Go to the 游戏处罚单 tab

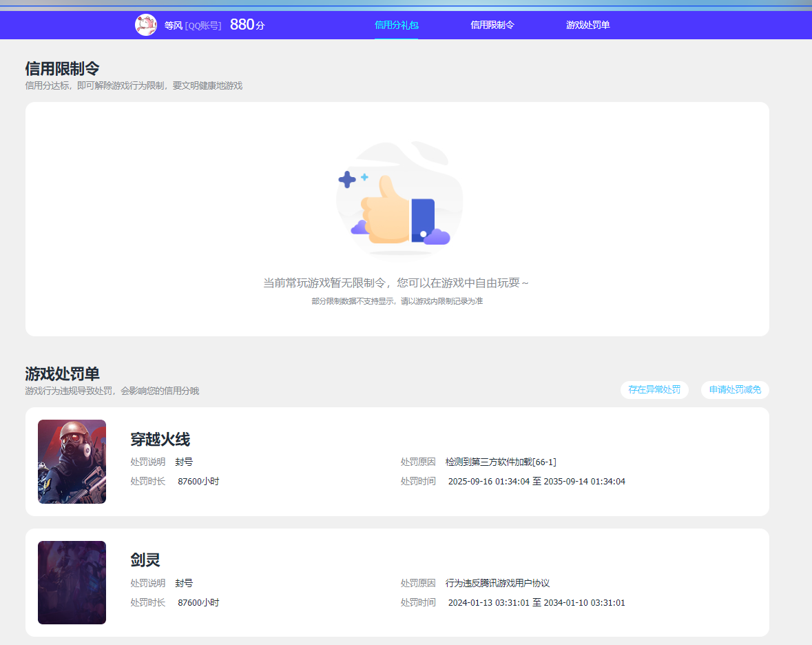click(587, 25)
